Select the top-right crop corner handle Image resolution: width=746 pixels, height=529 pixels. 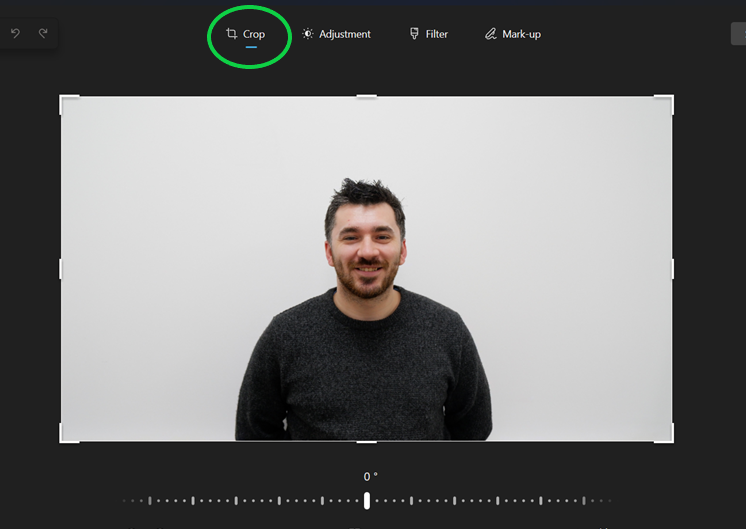click(664, 104)
